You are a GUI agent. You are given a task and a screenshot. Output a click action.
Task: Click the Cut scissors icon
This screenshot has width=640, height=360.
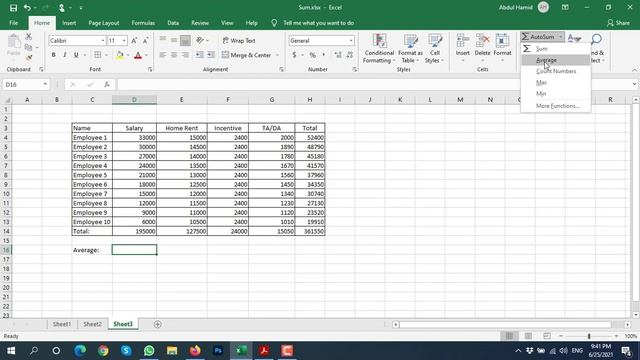[29, 37]
